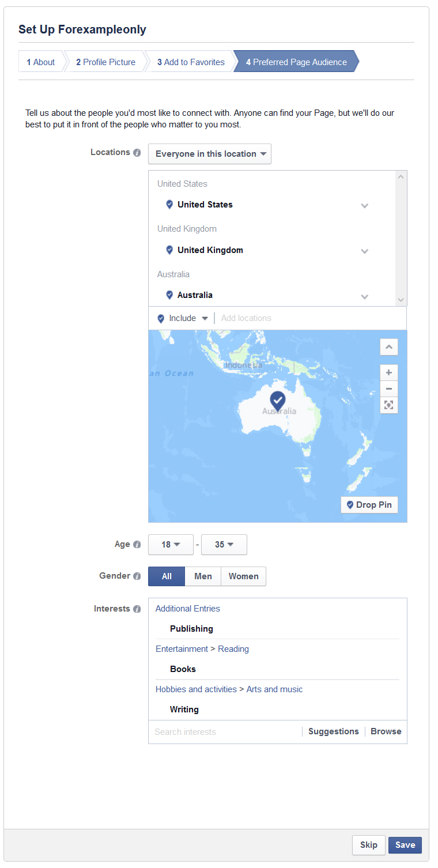Click the map recenter icon
438x868 pixels.
[x=389, y=405]
